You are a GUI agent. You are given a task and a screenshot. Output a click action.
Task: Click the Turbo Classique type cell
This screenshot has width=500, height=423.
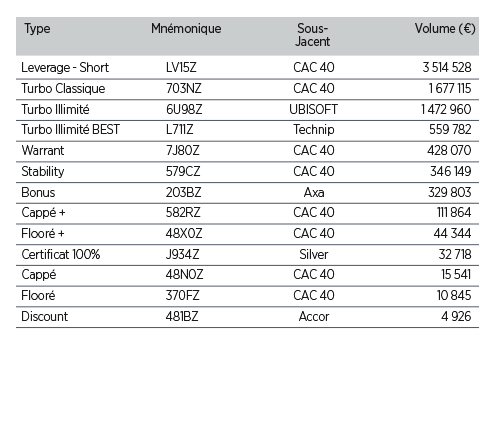(63, 89)
